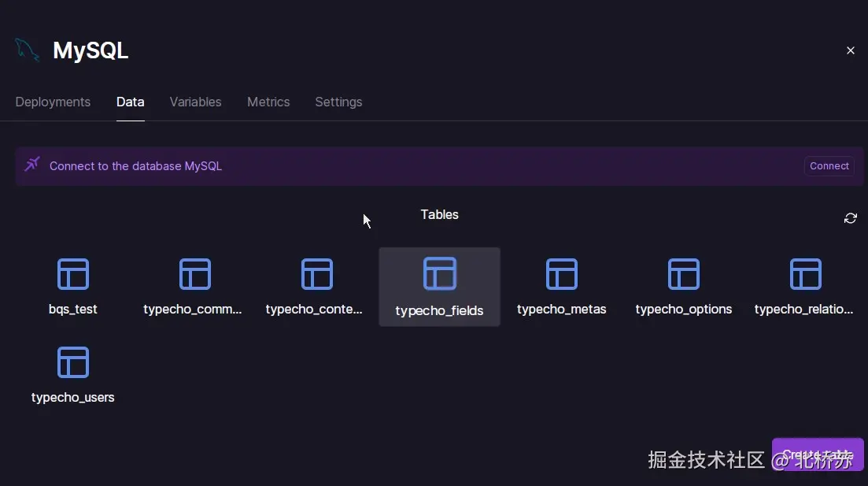
Task: Click the typecho_users label
Action: [73, 397]
